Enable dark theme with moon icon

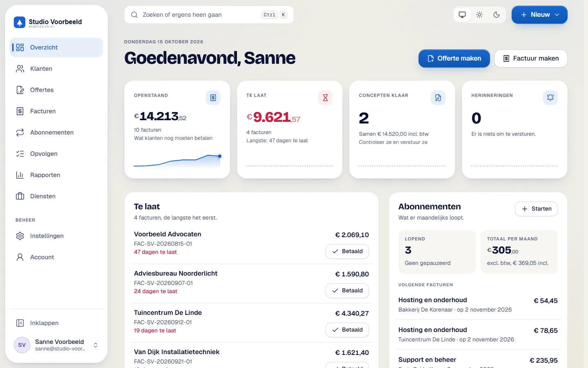tap(497, 15)
